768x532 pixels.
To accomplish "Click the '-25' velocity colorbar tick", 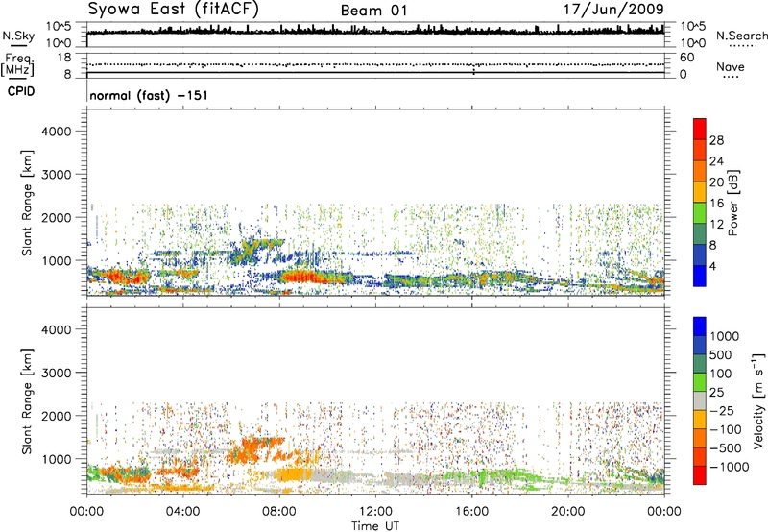I will tap(721, 411).
